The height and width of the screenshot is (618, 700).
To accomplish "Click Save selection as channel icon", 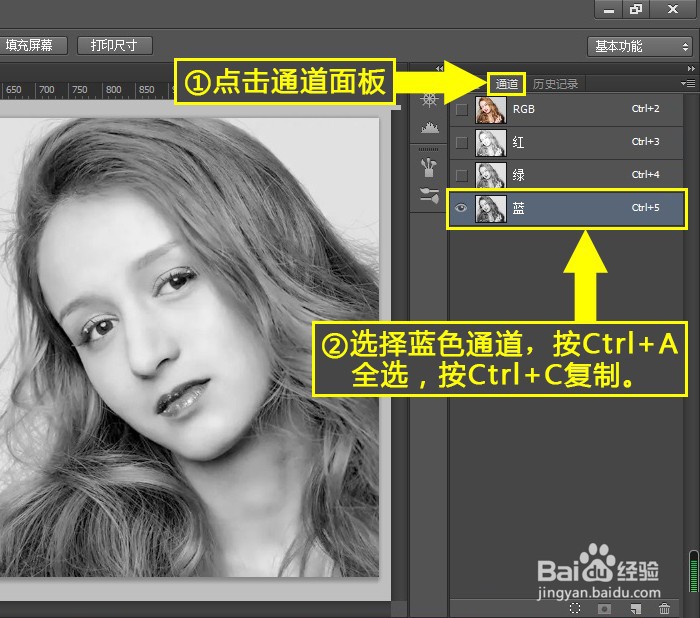I will (604, 608).
